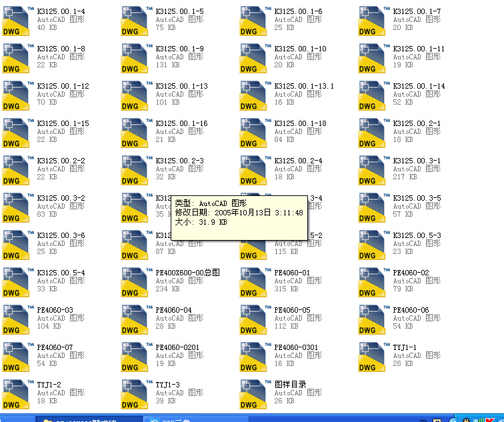
Task: Select the K3125.00.2-2 DWG file icon
Action: pos(16,170)
